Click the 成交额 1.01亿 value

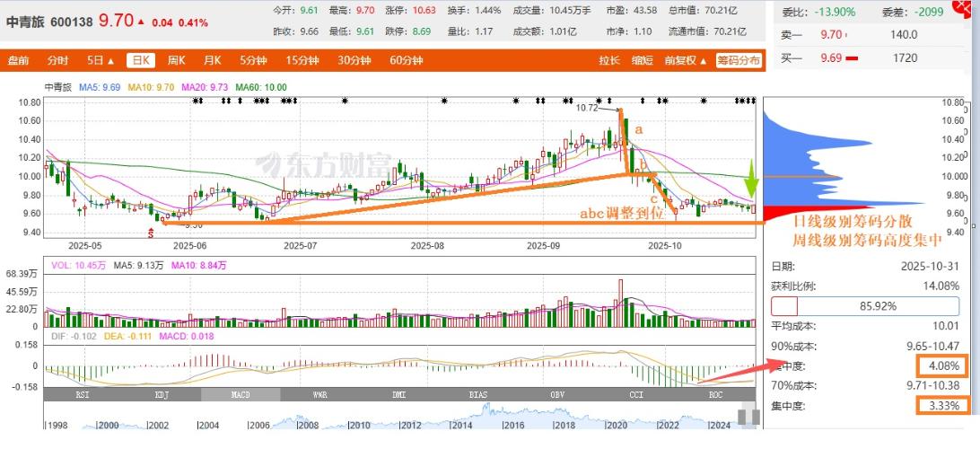(564, 31)
